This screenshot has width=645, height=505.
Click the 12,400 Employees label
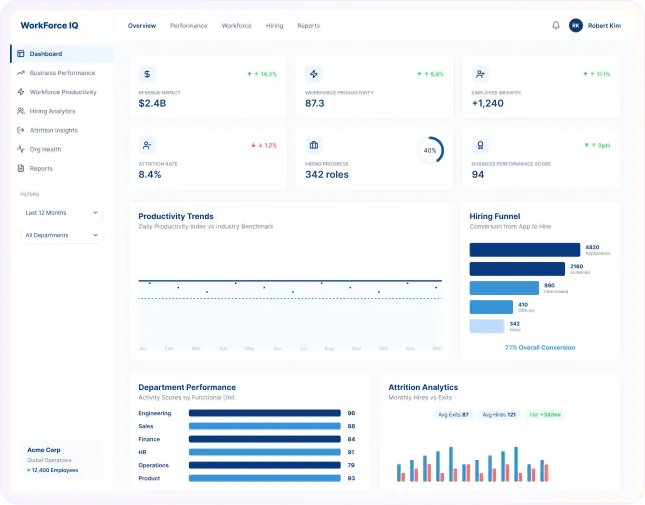click(x=53, y=470)
